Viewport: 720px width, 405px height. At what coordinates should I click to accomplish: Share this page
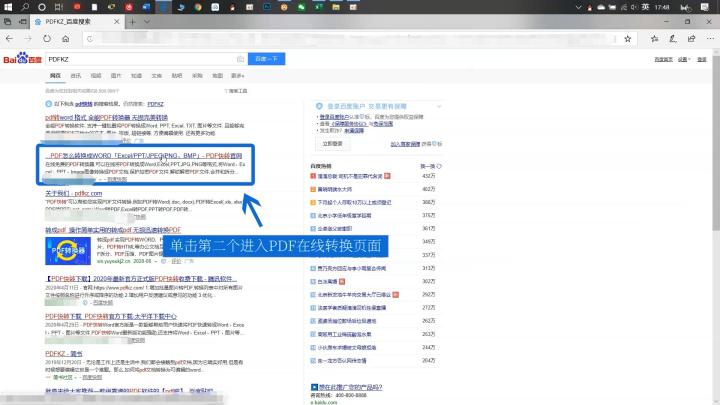click(x=692, y=39)
